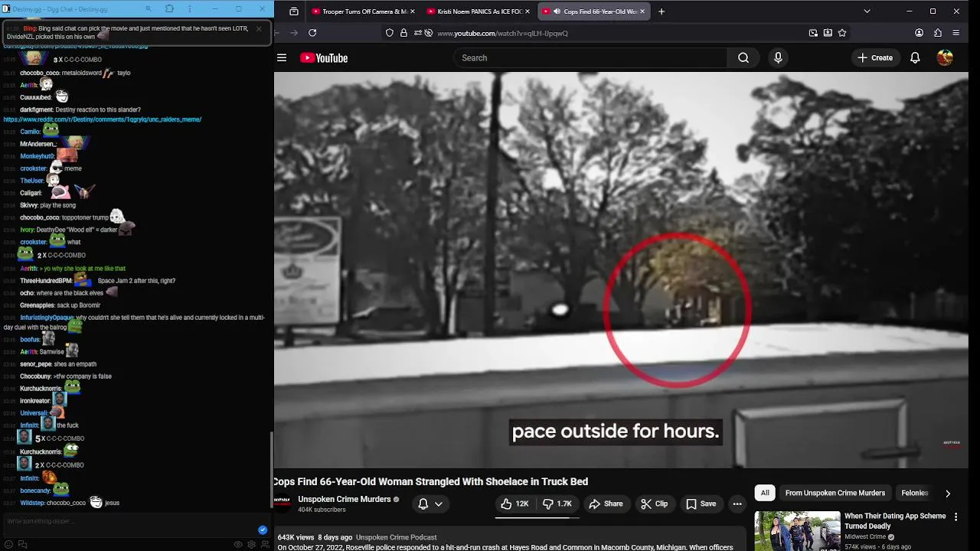Click username senor_pepe in chat

click(x=35, y=364)
